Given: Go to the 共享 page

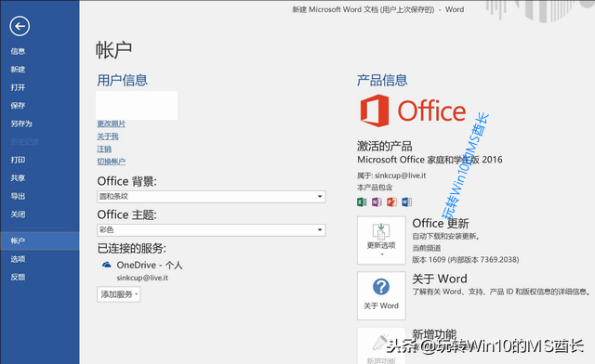Looking at the screenshot, I should click(x=18, y=178).
